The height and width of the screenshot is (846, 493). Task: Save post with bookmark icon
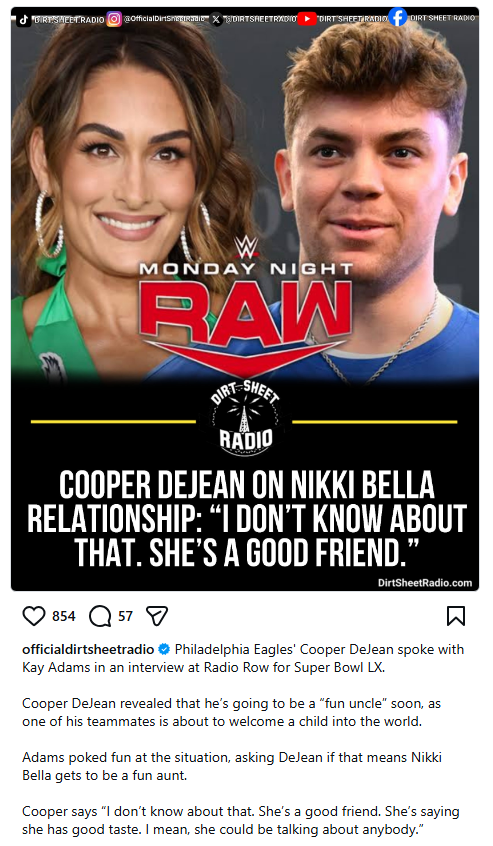(456, 616)
